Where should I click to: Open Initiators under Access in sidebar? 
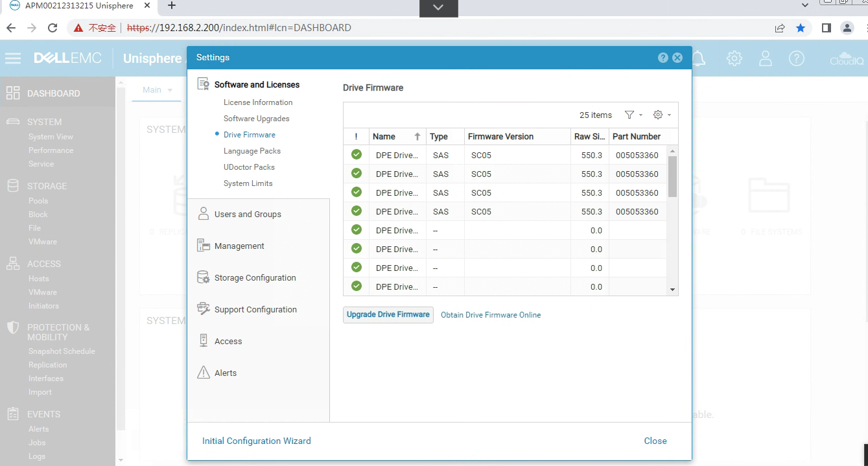[x=43, y=306]
